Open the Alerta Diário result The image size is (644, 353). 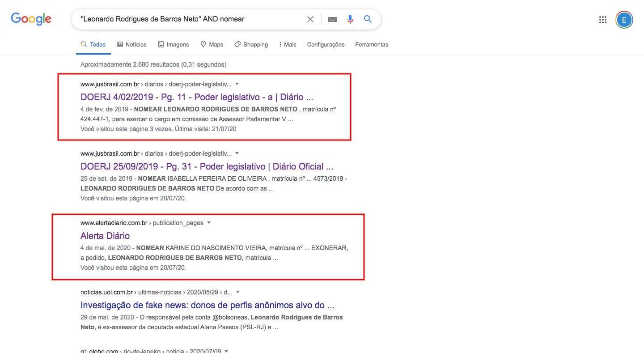coord(105,236)
